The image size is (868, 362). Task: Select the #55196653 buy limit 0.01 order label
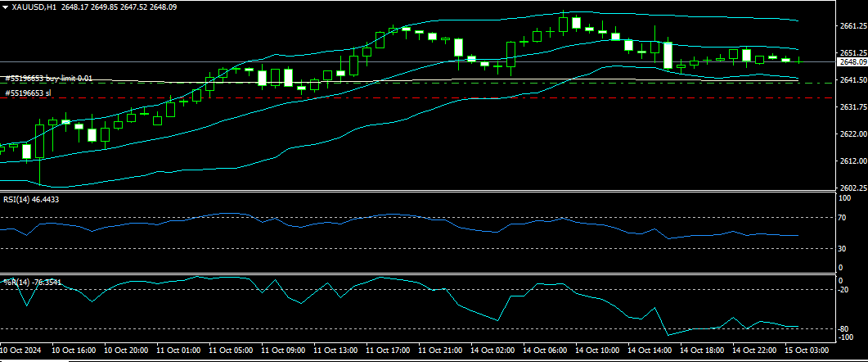point(48,79)
